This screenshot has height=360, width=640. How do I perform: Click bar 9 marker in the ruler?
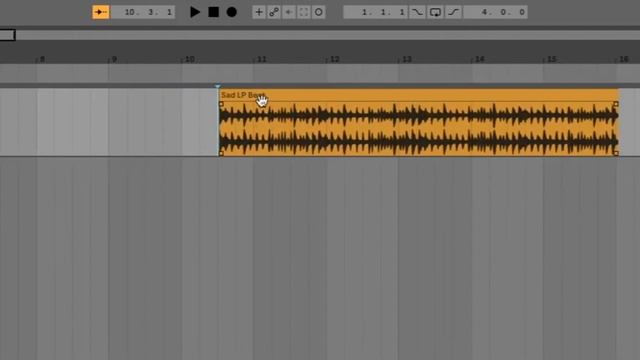point(114,59)
